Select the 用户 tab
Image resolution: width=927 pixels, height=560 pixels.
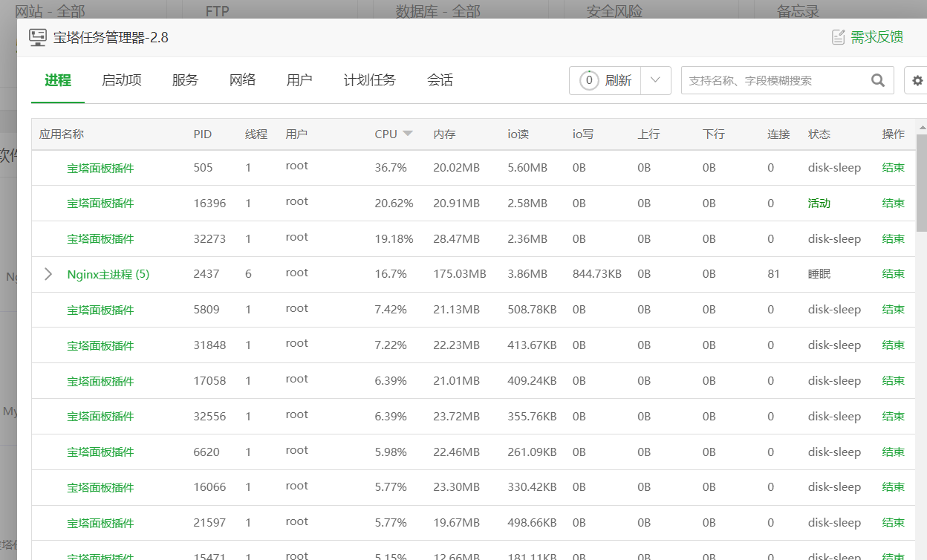[299, 80]
